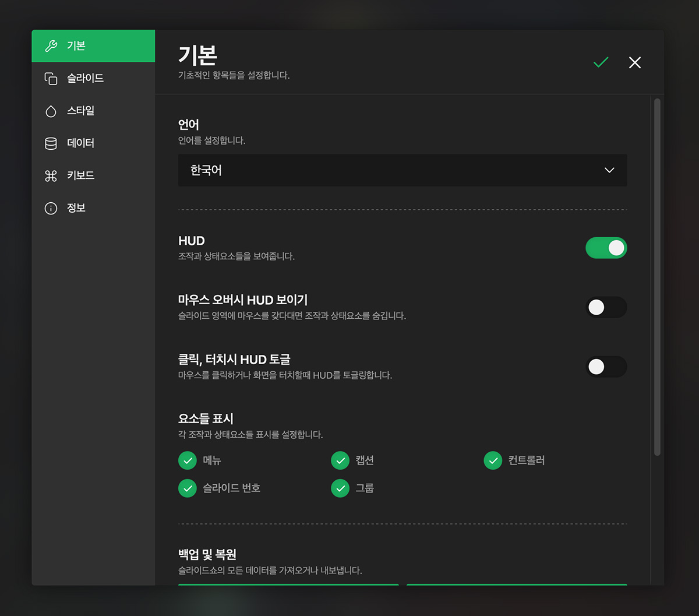Uncheck the 메뉴 checkbox
This screenshot has height=616, width=699.
pyautogui.click(x=188, y=460)
